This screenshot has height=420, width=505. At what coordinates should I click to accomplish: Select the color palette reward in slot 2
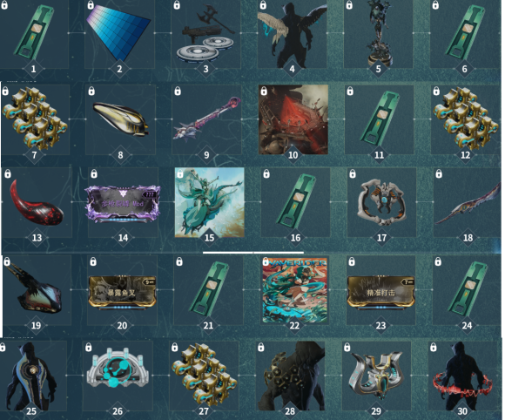pyautogui.click(x=118, y=33)
